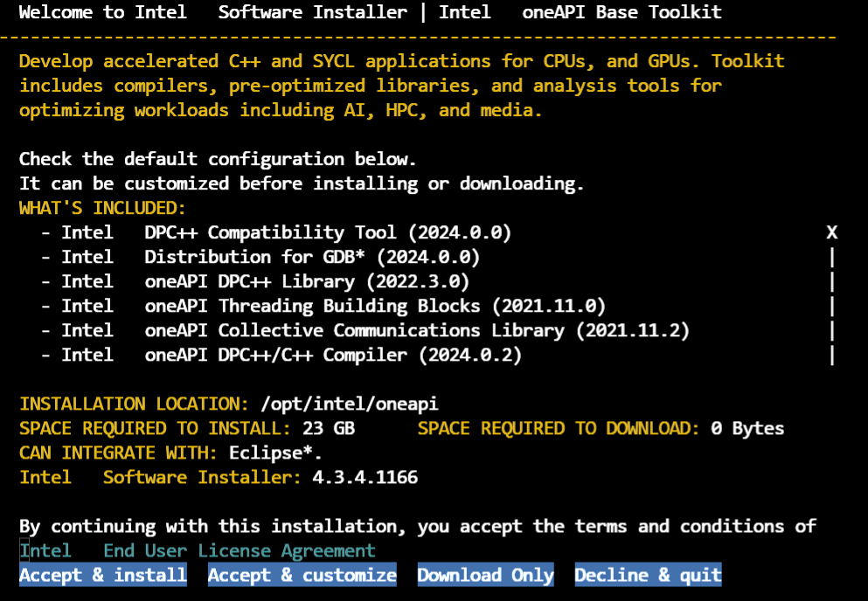This screenshot has width=868, height=601.
Task: Select Intel DPC++ Compatibility Tool entry
Action: (x=286, y=232)
